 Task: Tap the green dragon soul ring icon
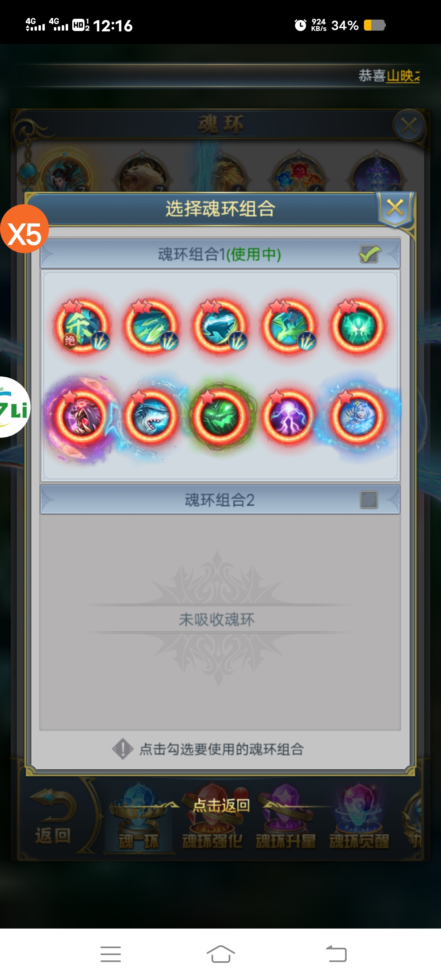[x=289, y=326]
